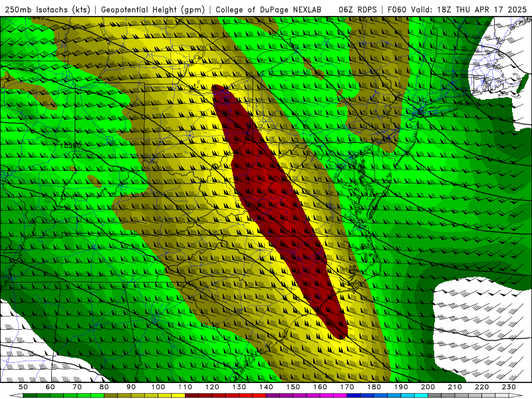Screen dimensions: 532x399
Task: Click the '100' value on the legend scale
Action: pos(158,387)
